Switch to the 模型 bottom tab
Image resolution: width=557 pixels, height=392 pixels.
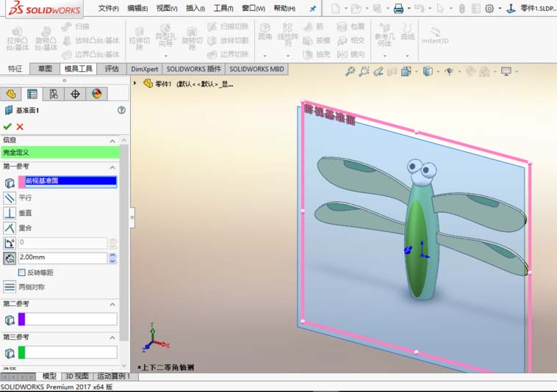(x=49, y=376)
